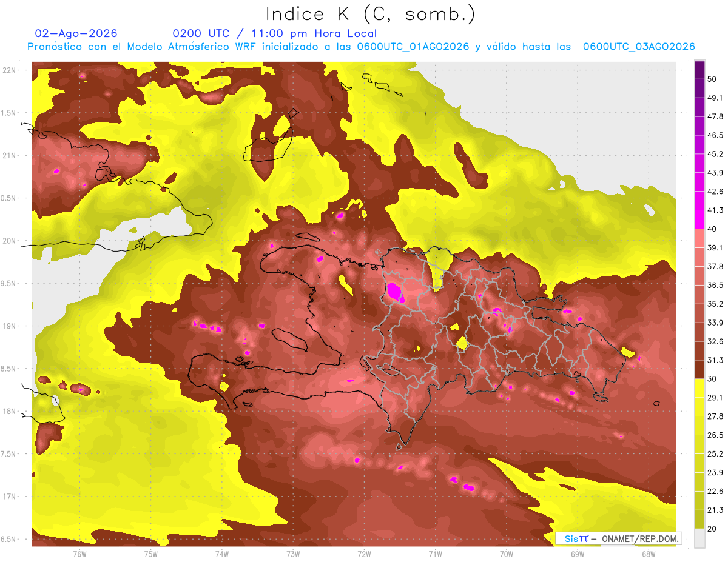The width and height of the screenshot is (728, 562).
Task: Click the "76W" longitude label
Action: pos(79,554)
